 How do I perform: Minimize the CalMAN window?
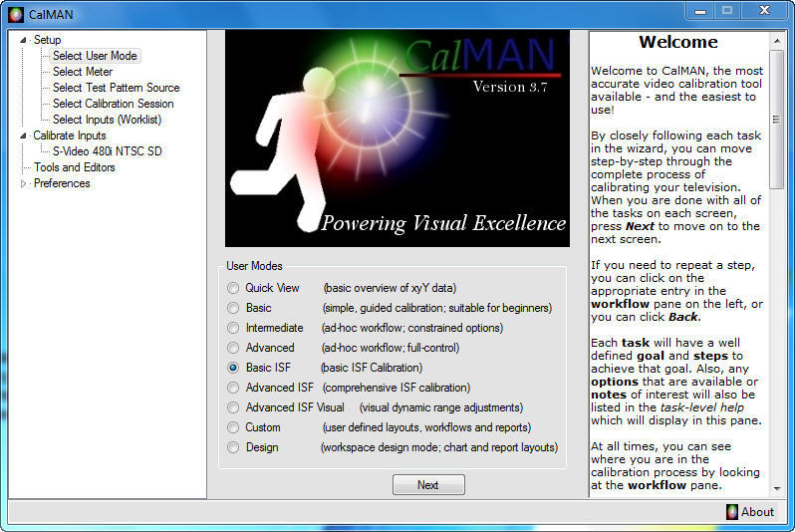point(700,11)
